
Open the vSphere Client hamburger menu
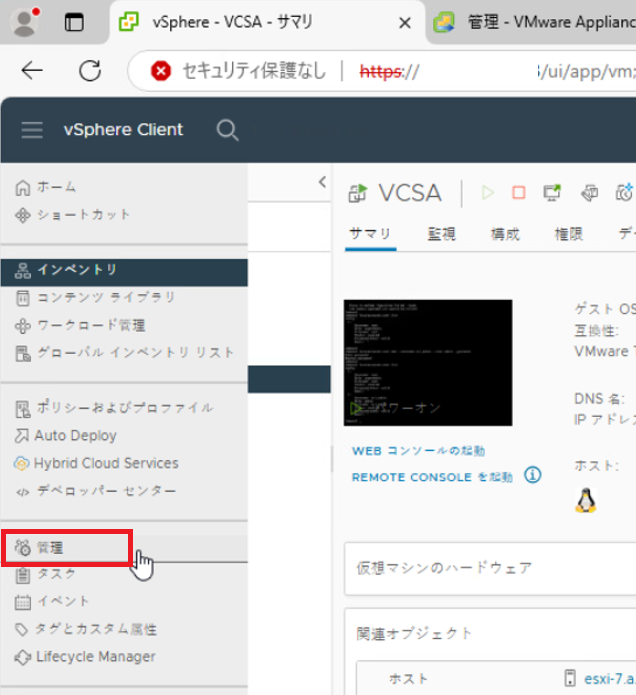tap(32, 130)
